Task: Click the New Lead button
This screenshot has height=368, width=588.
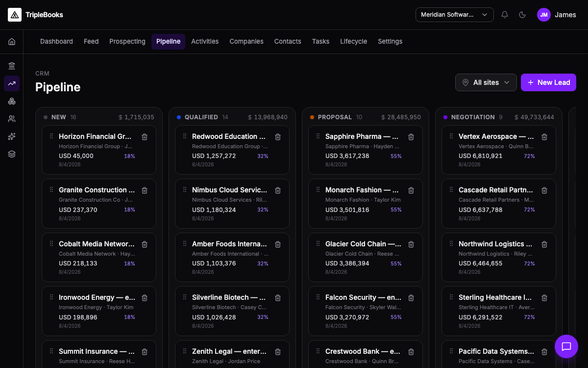Action: (x=548, y=82)
